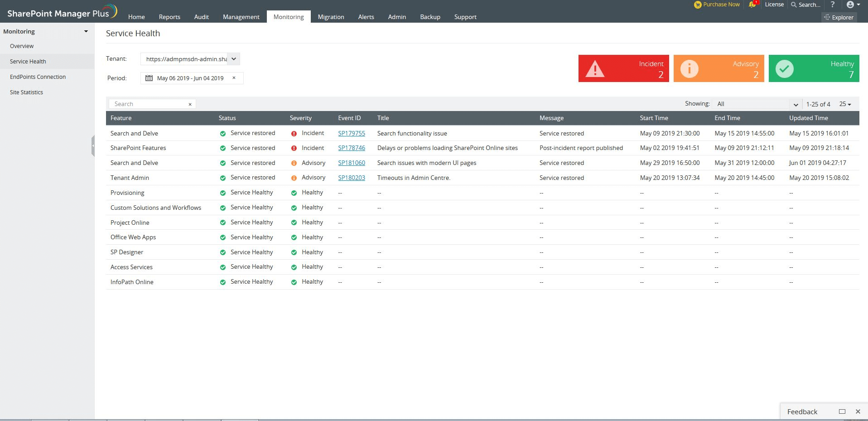
Task: Click the notification bell icon
Action: 752,5
